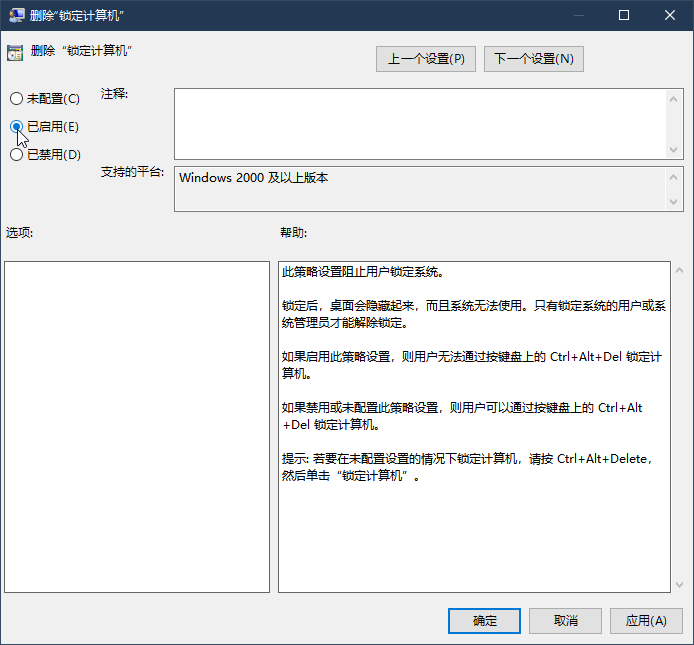The image size is (694, 645).
Task: Apply changes with 应用(A) button
Action: pos(646,621)
